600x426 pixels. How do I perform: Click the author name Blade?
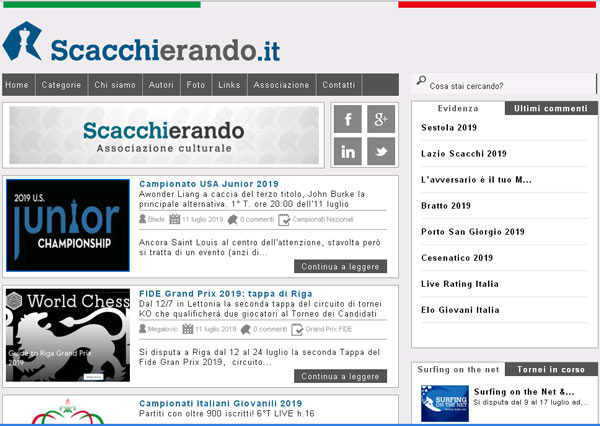(156, 219)
